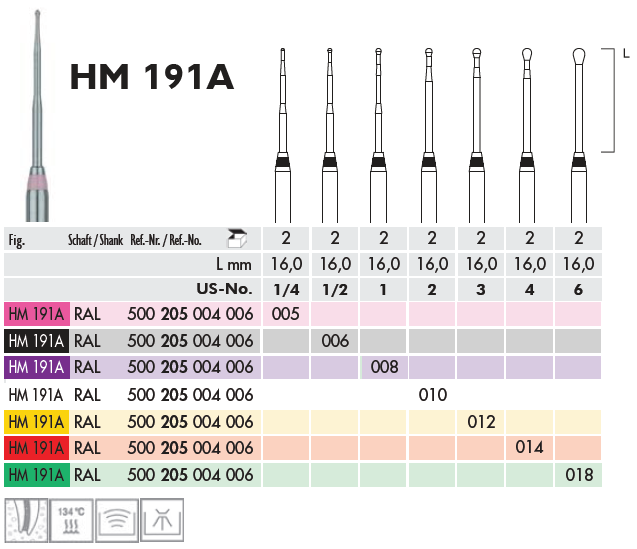The height and width of the screenshot is (549, 637).
Task: Select size 014 in the red row
Action: (x=530, y=447)
